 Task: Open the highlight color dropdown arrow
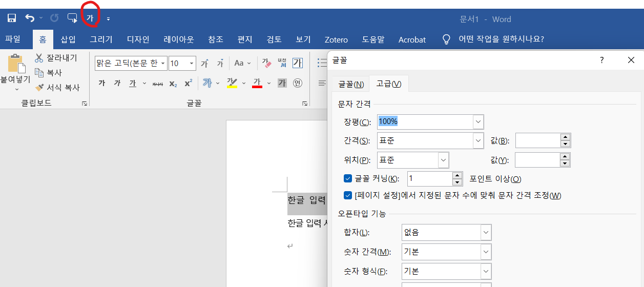click(243, 83)
